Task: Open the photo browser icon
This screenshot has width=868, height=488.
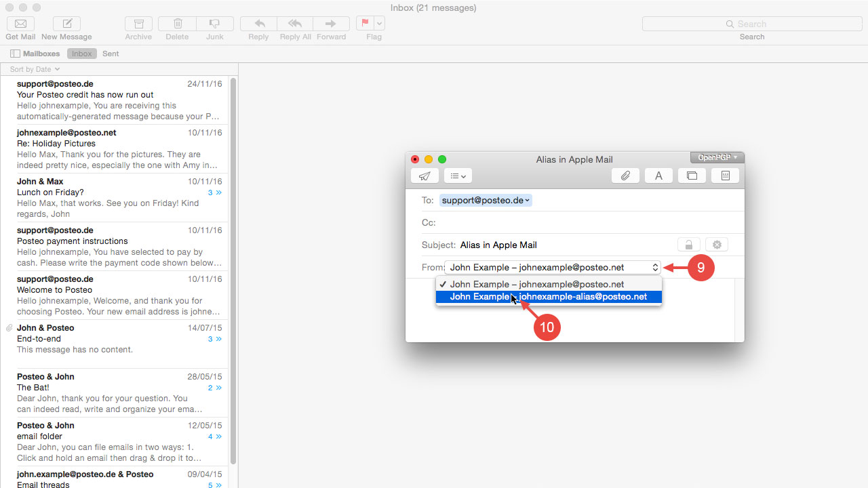Action: [x=692, y=176]
